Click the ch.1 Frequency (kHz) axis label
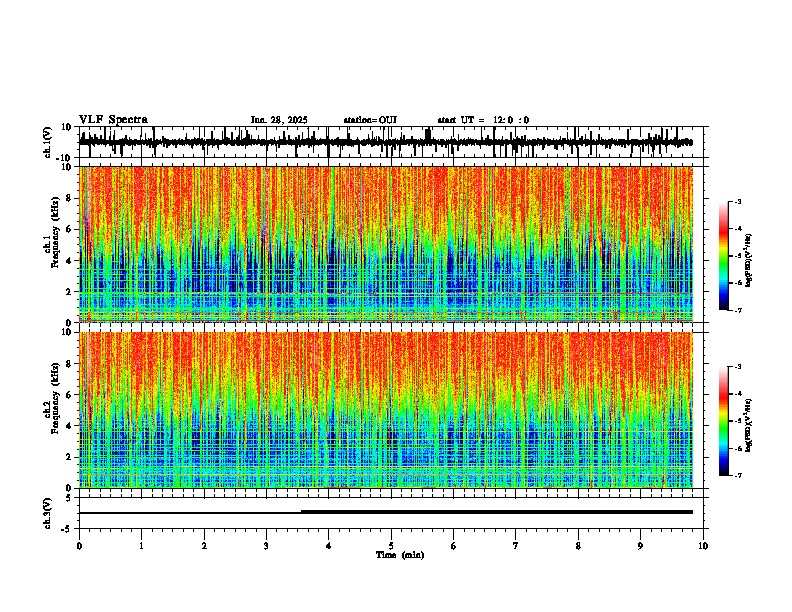 point(53,232)
